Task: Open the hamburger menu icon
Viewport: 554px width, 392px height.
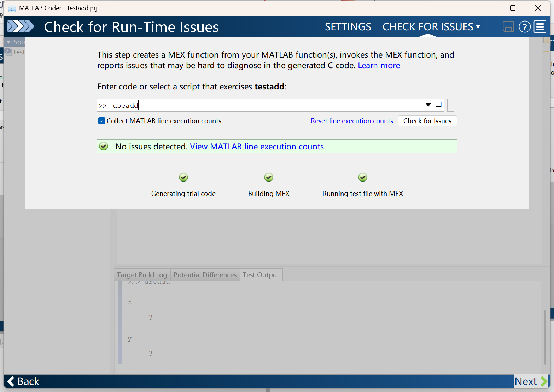Action: click(x=540, y=26)
